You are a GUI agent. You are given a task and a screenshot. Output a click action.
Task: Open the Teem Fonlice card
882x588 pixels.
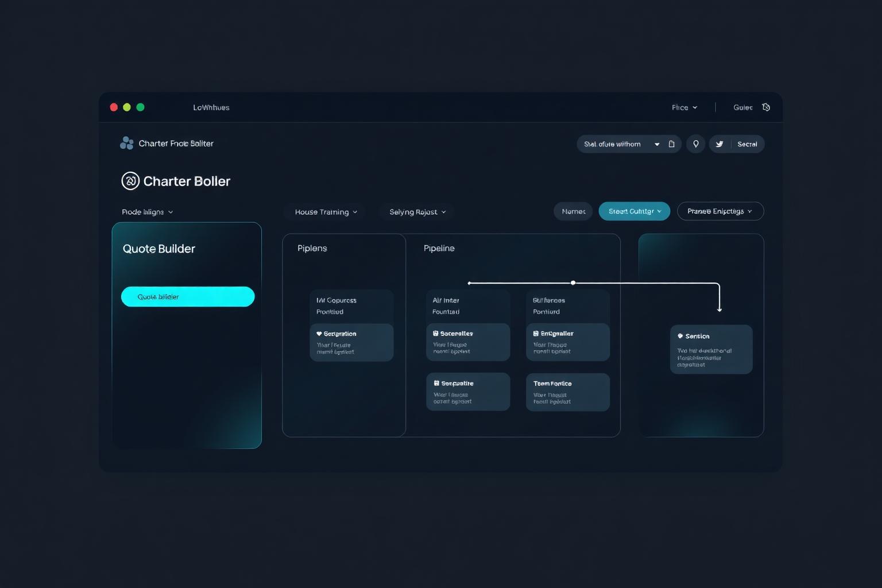click(x=568, y=392)
